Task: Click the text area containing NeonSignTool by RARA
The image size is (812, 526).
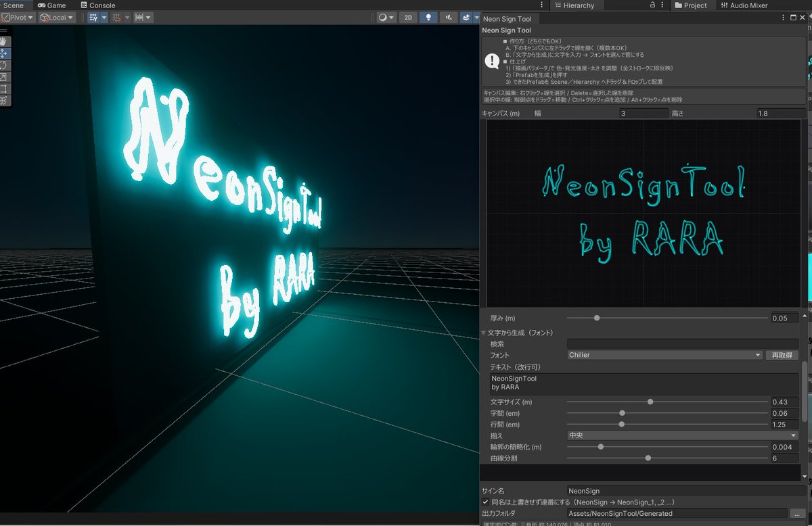Action: (644, 383)
